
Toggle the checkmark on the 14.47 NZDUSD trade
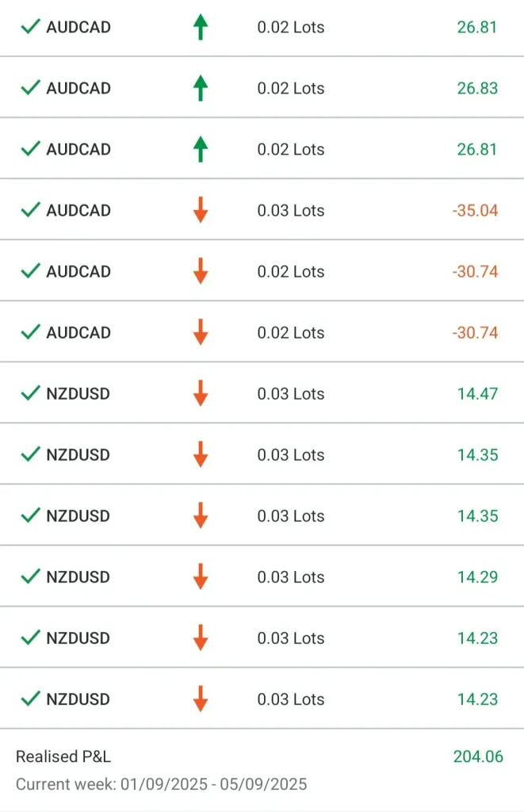(x=30, y=393)
